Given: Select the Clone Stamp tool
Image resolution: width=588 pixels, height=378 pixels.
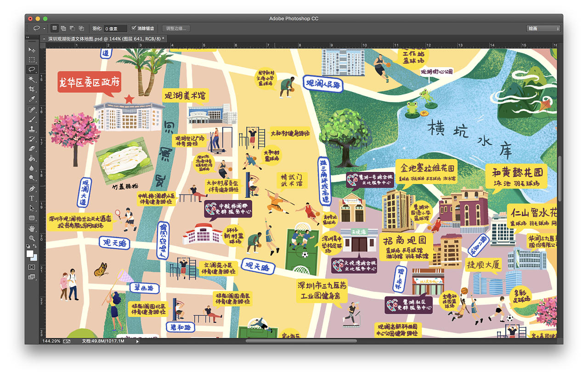Looking at the screenshot, I should [32, 129].
